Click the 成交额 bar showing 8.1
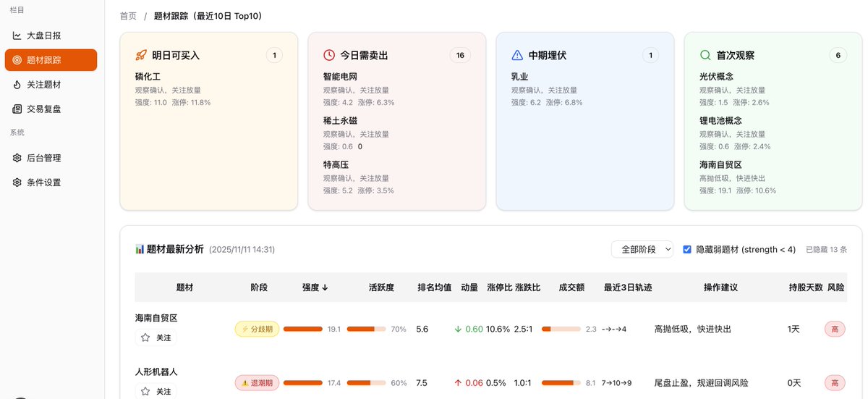This screenshot has width=868, height=399. click(x=561, y=383)
